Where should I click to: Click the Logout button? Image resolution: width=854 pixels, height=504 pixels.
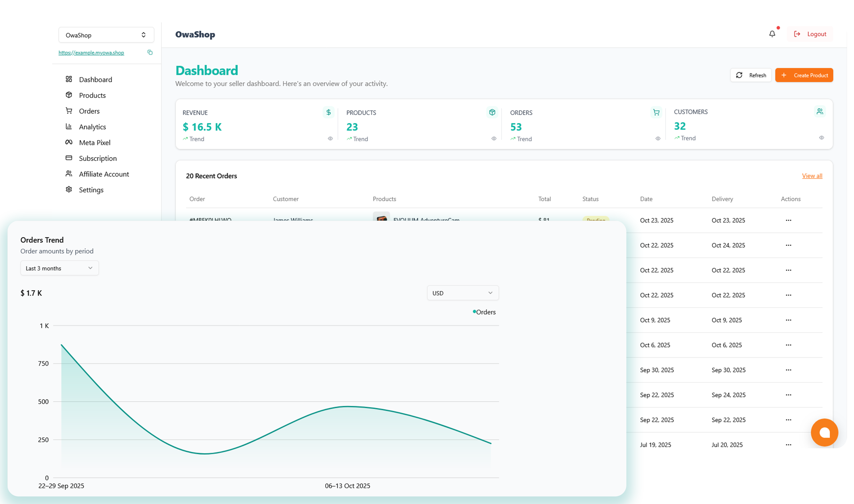click(x=810, y=34)
